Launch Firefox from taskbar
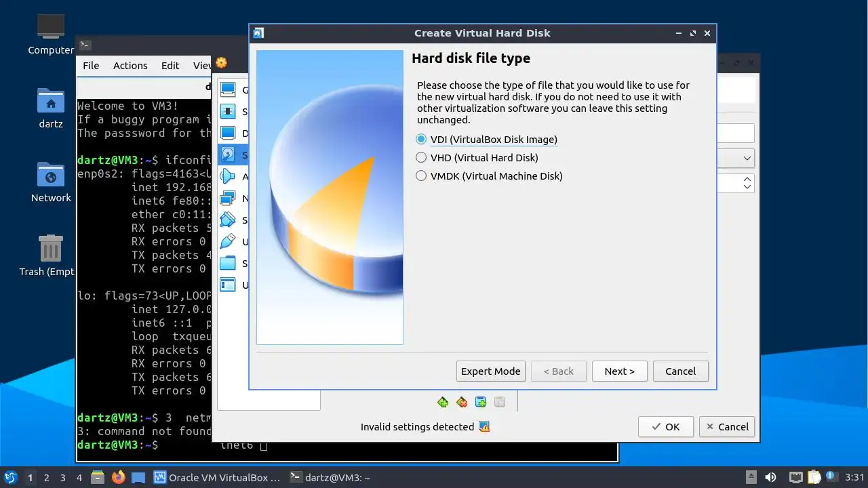868x488 pixels. click(x=119, y=477)
